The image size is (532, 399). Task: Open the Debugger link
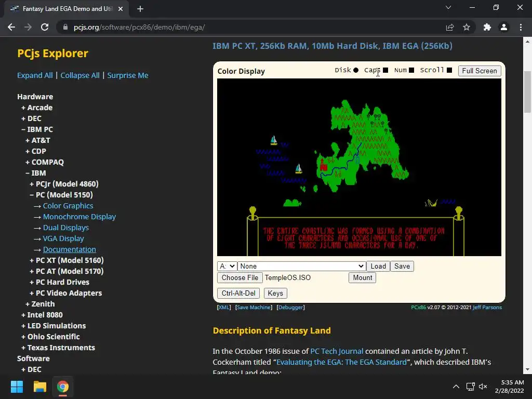point(291,308)
